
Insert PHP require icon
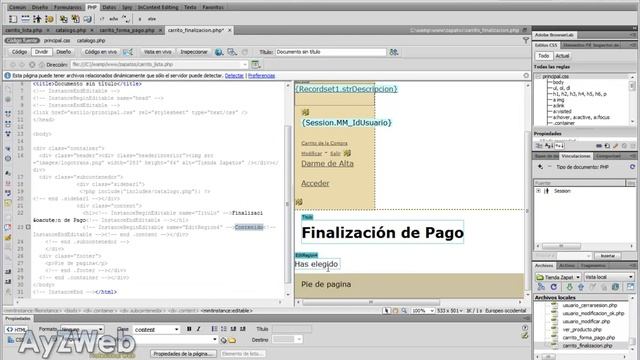tap(76, 19)
